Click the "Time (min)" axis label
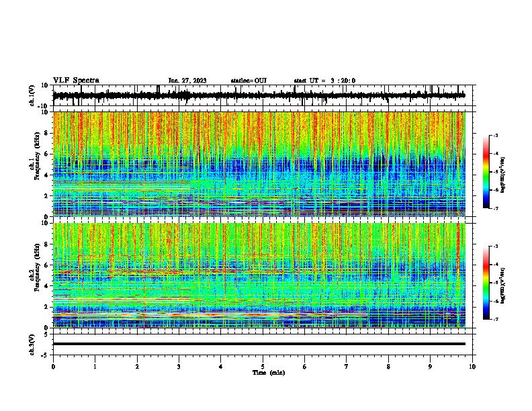532x411 pixels. 269,373
